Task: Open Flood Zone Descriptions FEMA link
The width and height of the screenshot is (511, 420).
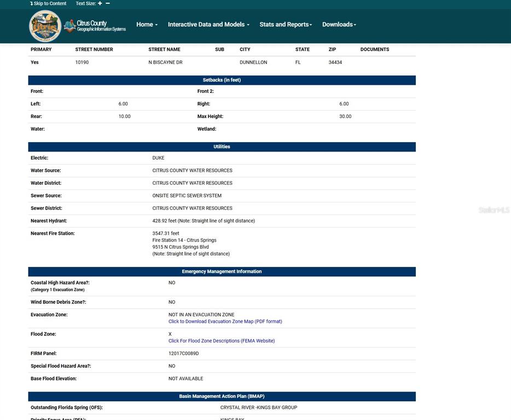Action: pos(221,341)
